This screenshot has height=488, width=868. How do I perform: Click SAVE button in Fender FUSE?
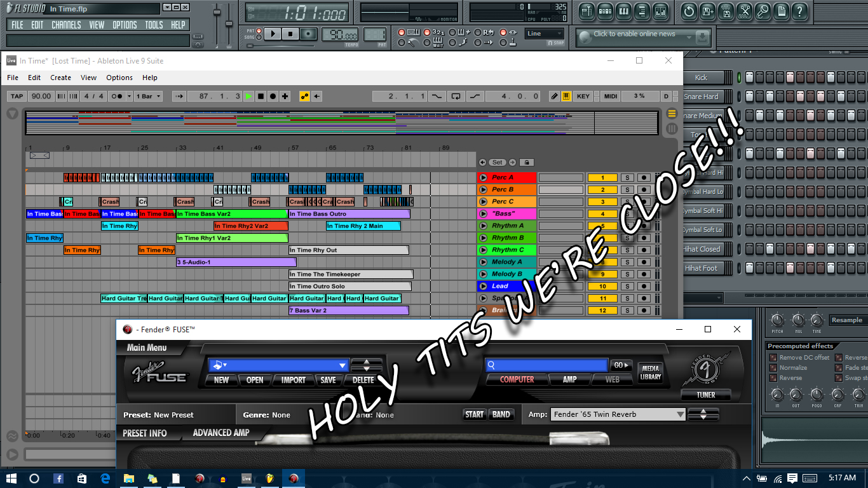pos(328,380)
